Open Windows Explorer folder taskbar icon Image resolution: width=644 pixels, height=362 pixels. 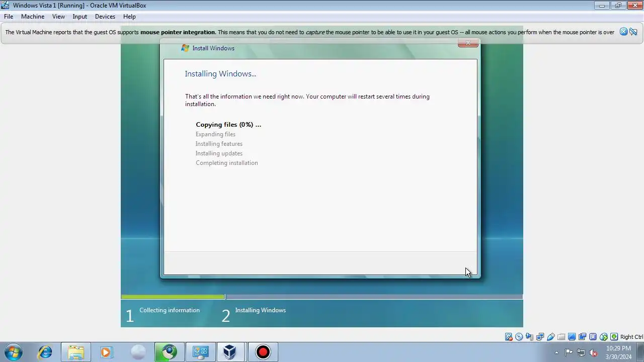click(x=76, y=352)
